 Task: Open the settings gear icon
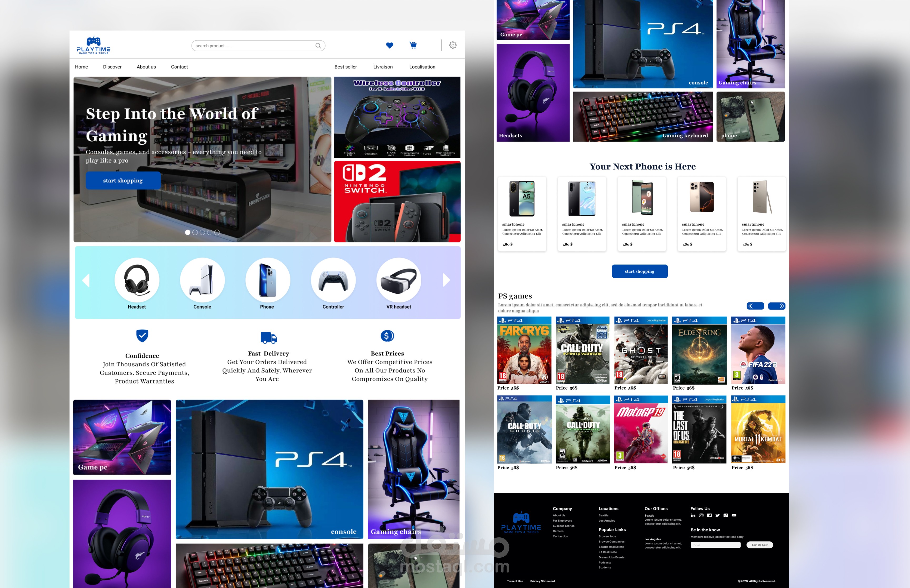pos(453,45)
